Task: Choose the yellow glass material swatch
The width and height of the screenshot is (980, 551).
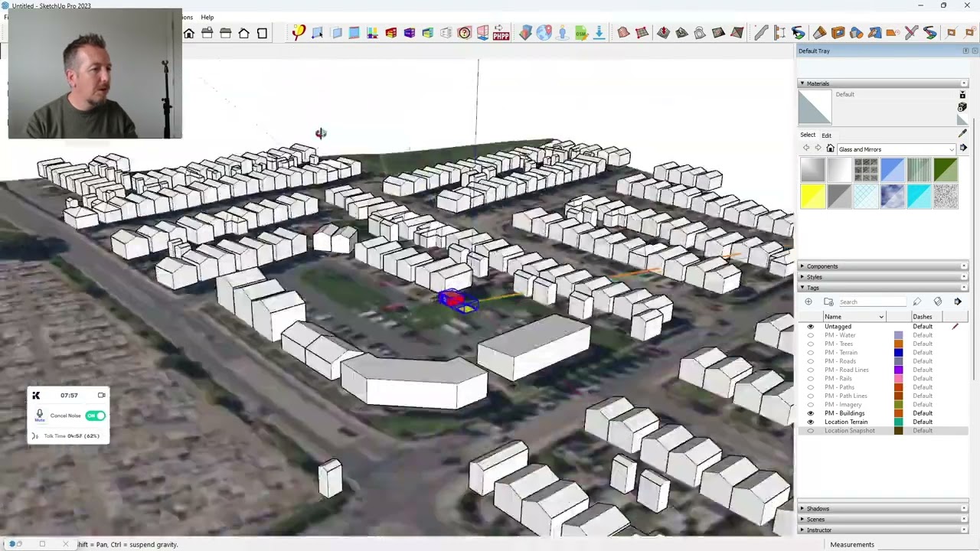Action: 813,197
